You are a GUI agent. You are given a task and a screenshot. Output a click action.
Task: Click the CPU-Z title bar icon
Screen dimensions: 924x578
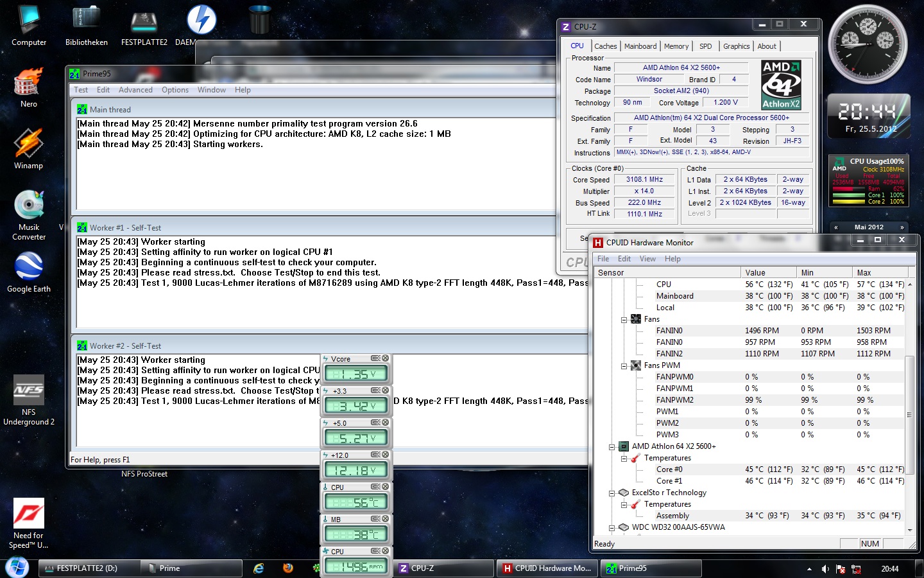566,27
